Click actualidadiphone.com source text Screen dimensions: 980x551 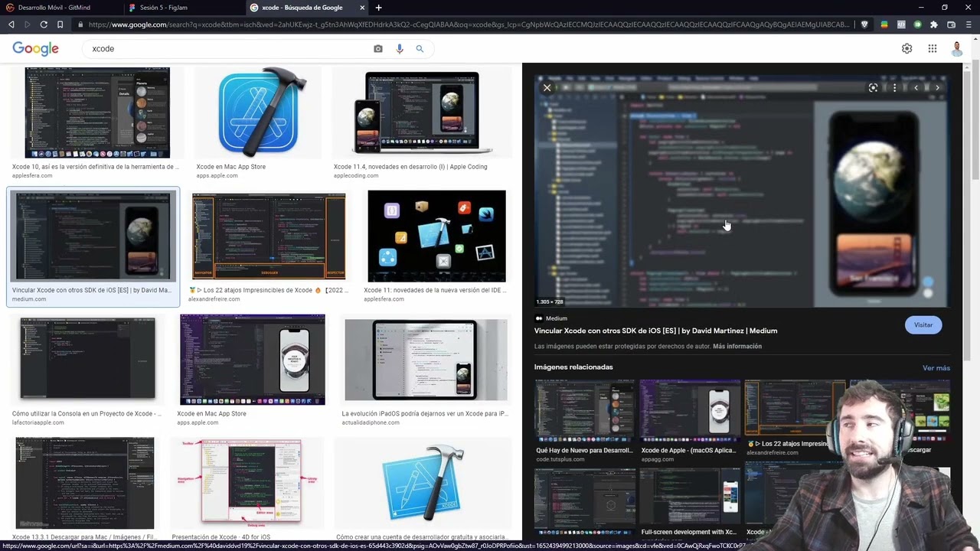(x=371, y=422)
